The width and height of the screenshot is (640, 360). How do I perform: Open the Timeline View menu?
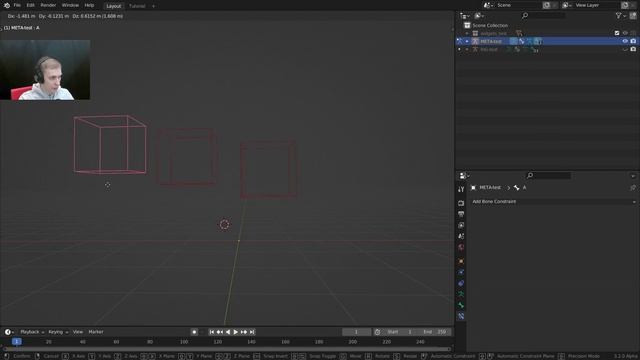coord(78,332)
